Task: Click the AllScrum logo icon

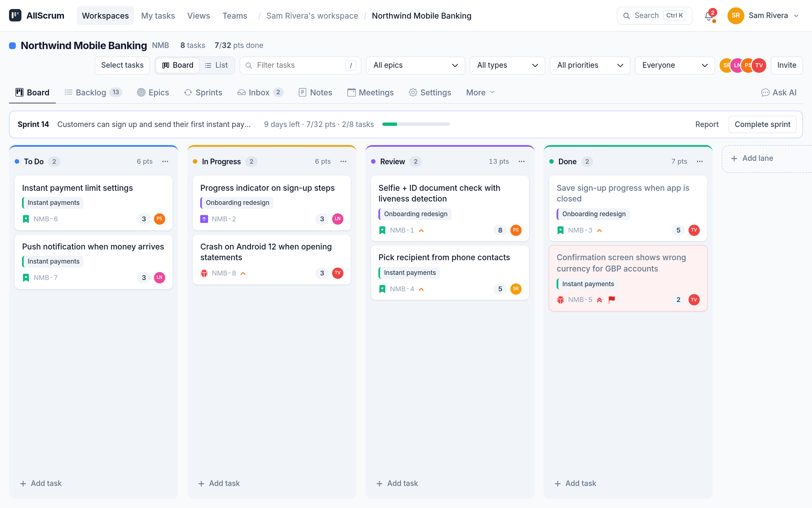Action: [15, 16]
